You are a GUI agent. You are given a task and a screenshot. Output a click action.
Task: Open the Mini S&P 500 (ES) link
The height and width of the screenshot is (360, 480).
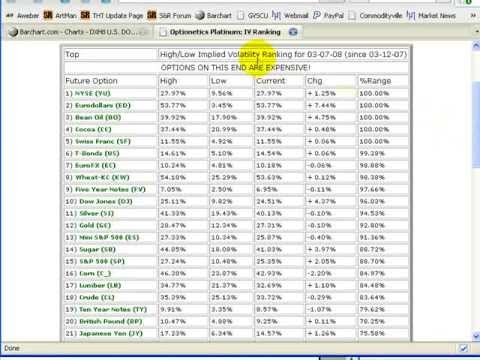click(109, 238)
